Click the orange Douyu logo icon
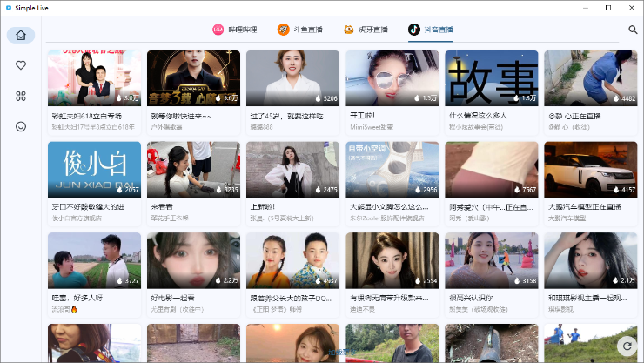Image resolution: width=644 pixels, height=363 pixels. tap(284, 30)
